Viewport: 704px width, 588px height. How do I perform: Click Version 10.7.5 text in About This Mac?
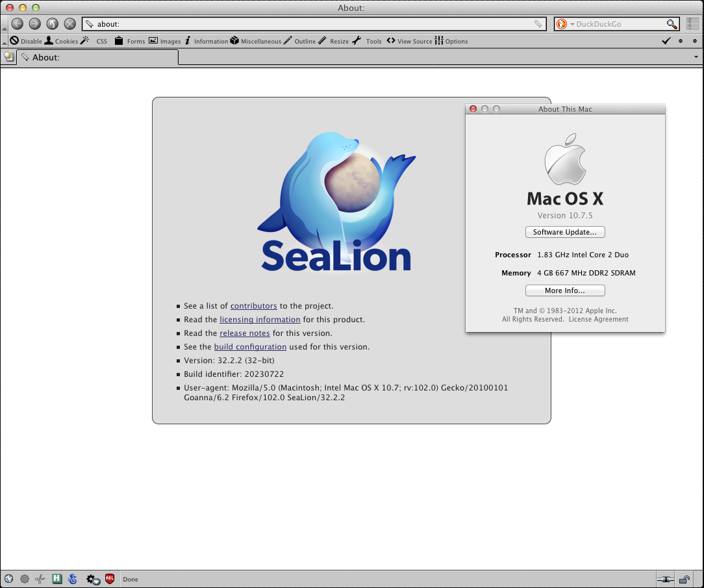click(x=565, y=216)
